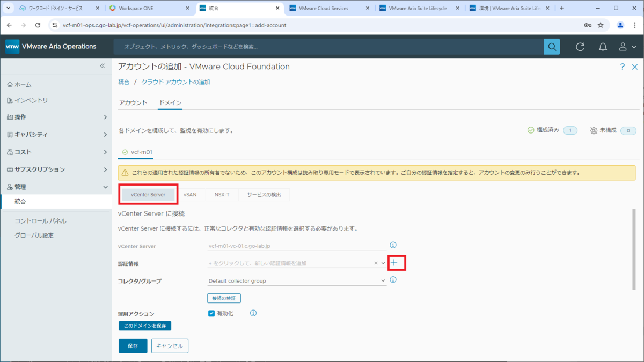
Task: Close the add-account panel X icon
Action: [636, 67]
